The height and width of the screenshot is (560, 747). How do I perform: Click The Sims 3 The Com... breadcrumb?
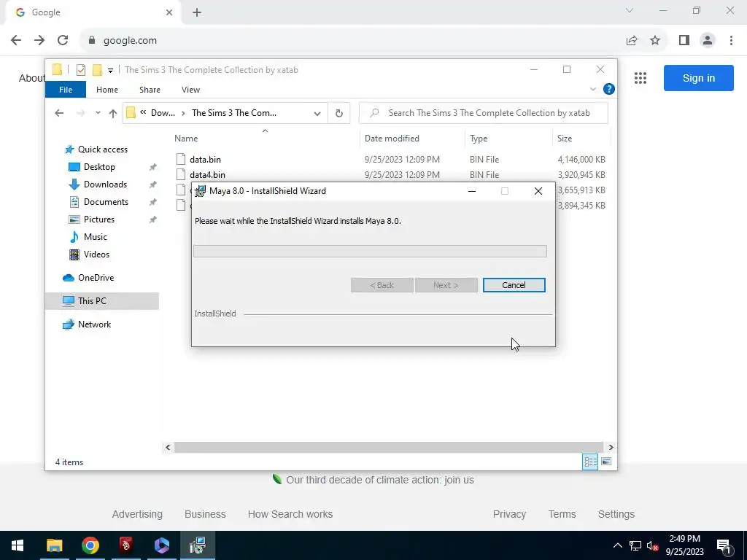(234, 113)
